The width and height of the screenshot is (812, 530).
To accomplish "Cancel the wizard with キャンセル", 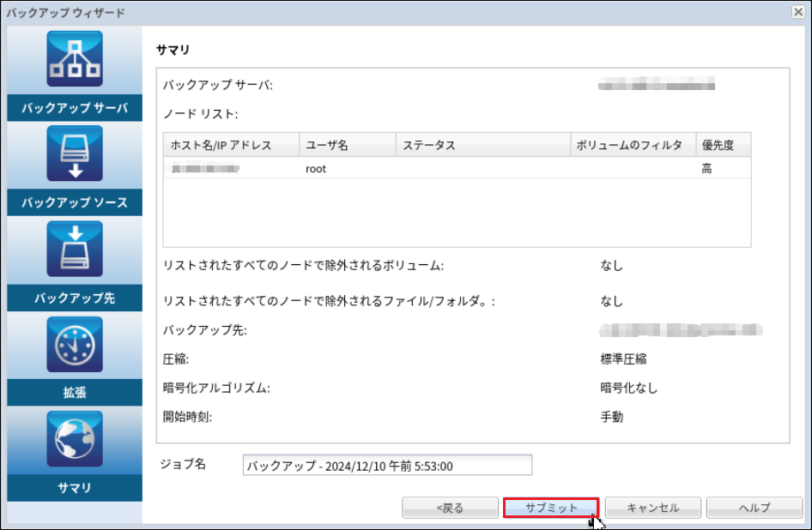I will [x=653, y=508].
